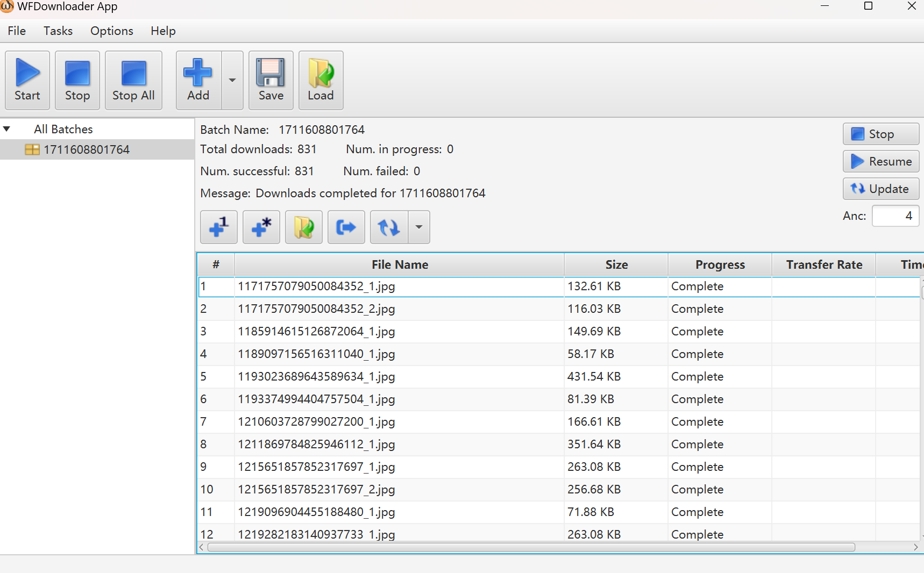
Task: Click the Anc input field
Action: point(894,216)
